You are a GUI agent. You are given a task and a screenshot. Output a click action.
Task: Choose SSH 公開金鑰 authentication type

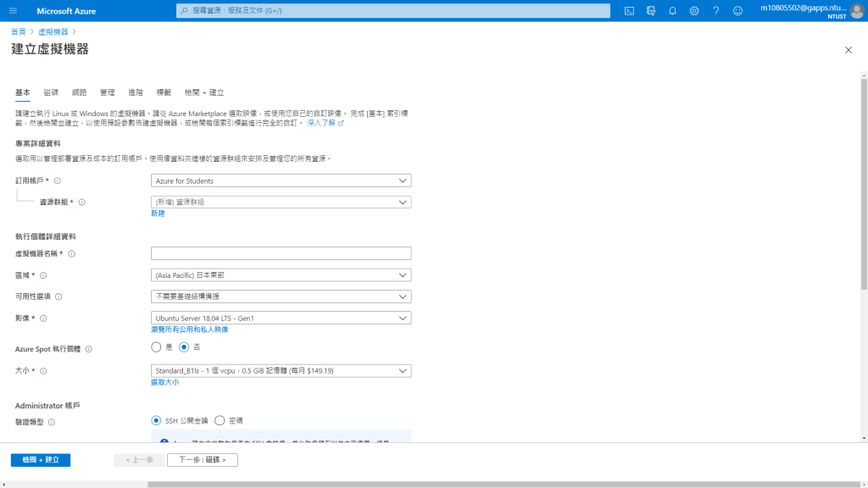point(156,420)
